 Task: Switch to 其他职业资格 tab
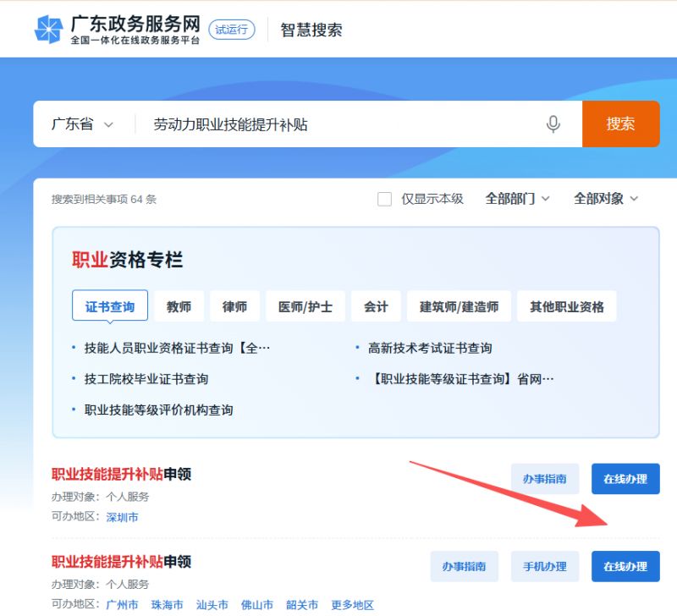(566, 306)
